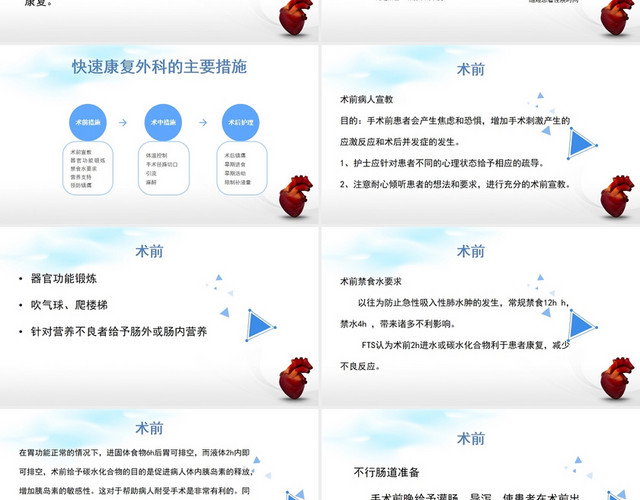The height and width of the screenshot is (500, 640).
Task: Click the heart image on the 术前禁食水要求 slide
Action: [617, 379]
